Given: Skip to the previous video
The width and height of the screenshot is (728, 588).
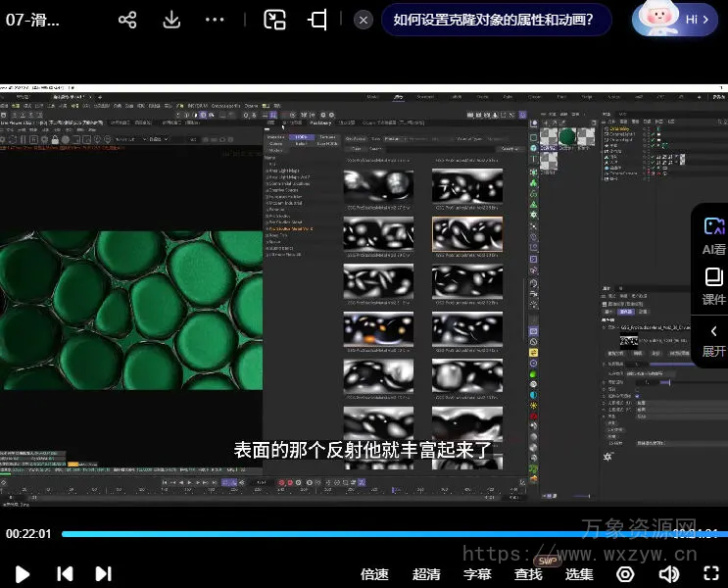Looking at the screenshot, I should (65, 573).
